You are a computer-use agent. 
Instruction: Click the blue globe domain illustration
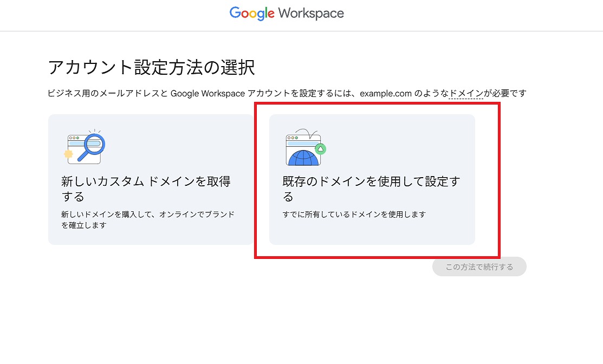(303, 157)
